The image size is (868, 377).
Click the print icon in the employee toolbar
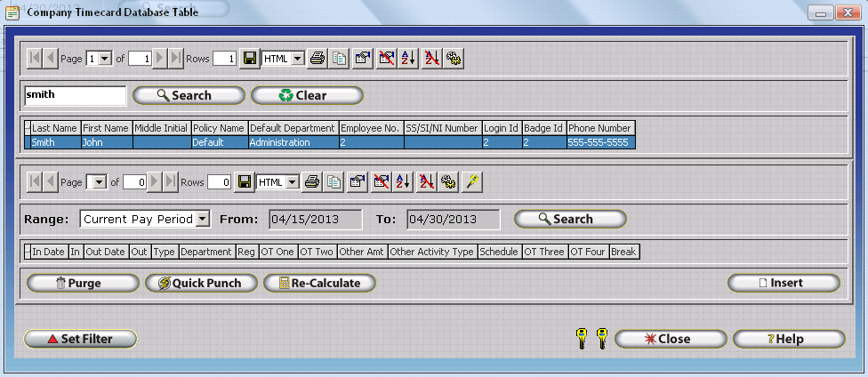coord(317,59)
